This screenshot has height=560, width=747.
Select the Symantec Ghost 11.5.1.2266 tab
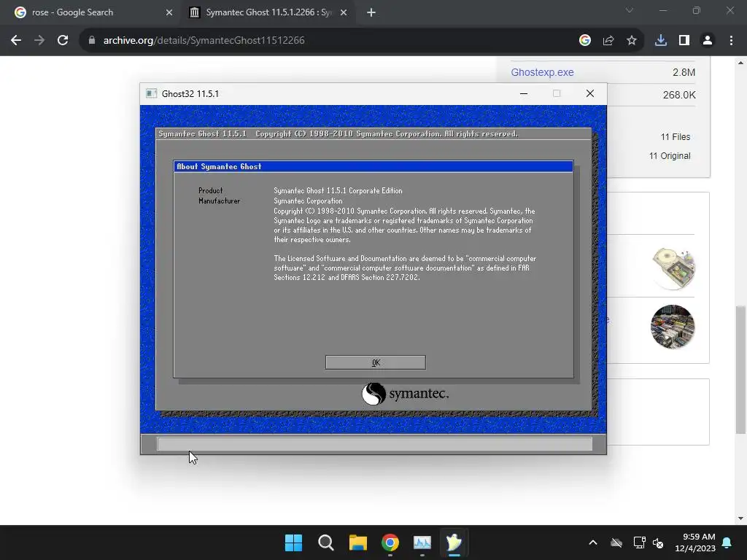(x=268, y=12)
